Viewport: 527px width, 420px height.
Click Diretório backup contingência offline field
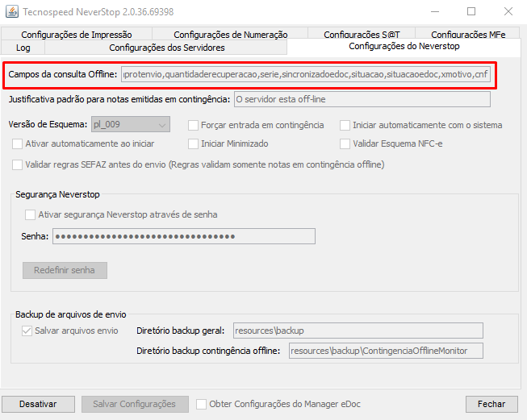pyautogui.click(x=386, y=351)
